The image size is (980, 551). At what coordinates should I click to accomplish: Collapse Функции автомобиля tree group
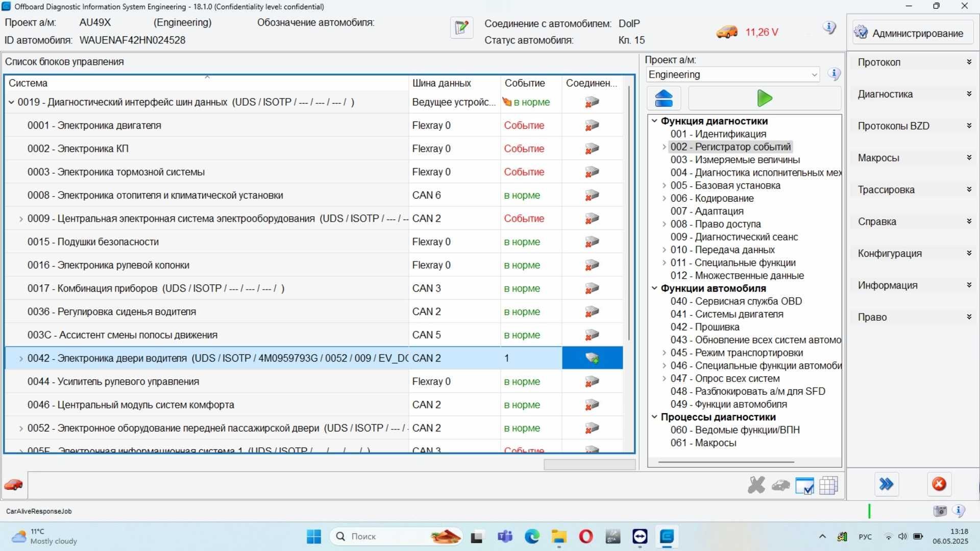(x=654, y=288)
